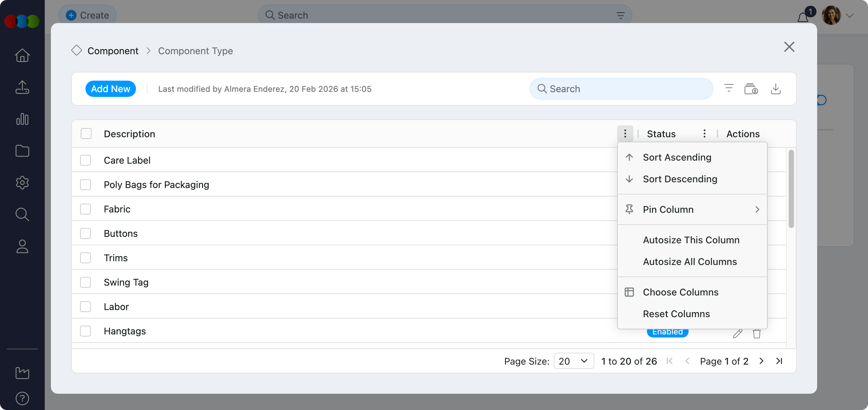The height and width of the screenshot is (410, 868).
Task: Select all rows with the header checkbox
Action: (x=85, y=134)
